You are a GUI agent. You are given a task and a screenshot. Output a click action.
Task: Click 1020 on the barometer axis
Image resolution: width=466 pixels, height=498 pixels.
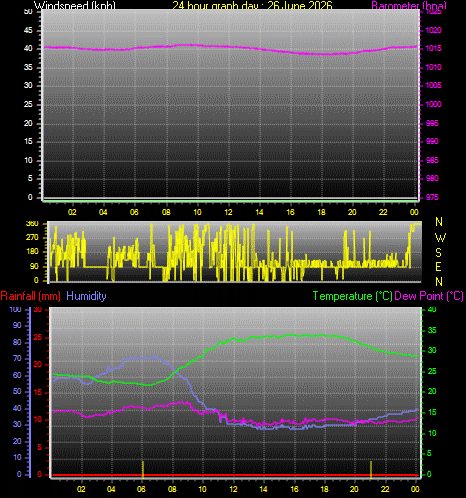[433, 30]
